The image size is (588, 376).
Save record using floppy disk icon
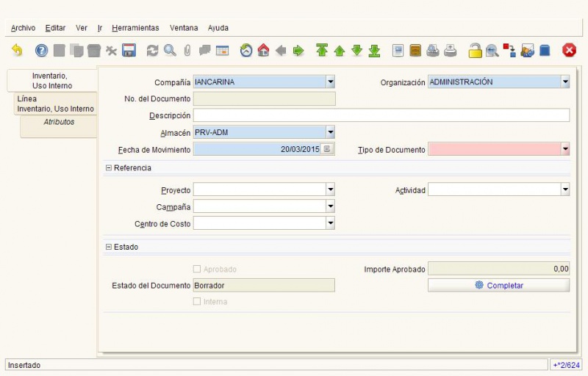tap(129, 51)
